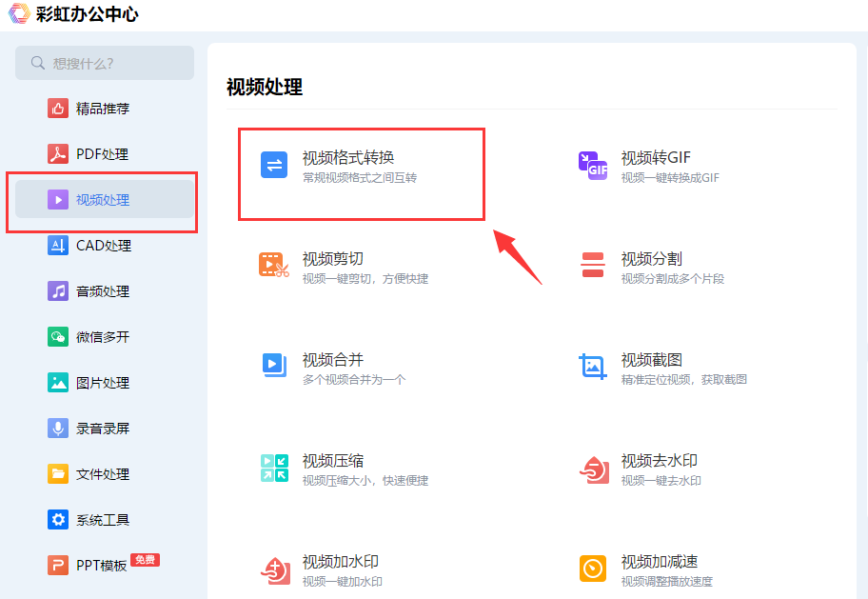Select the 视频处理 sidebar entry
The image size is (868, 599).
[105, 199]
